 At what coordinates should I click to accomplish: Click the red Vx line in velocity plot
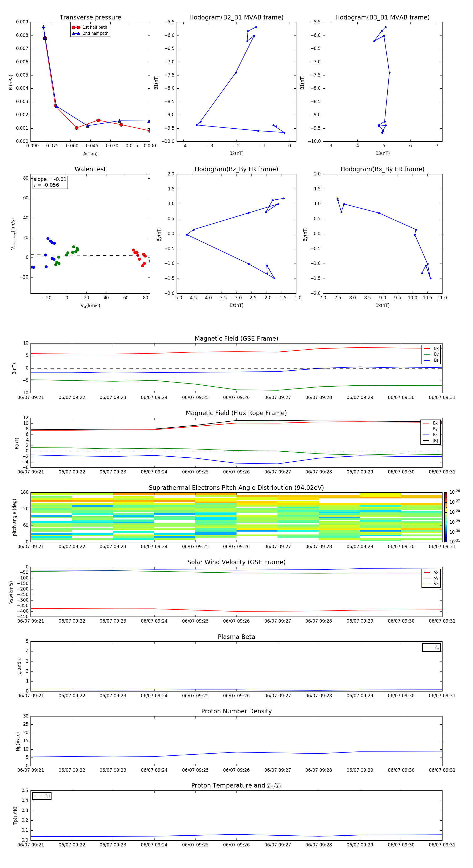(x=236, y=610)
